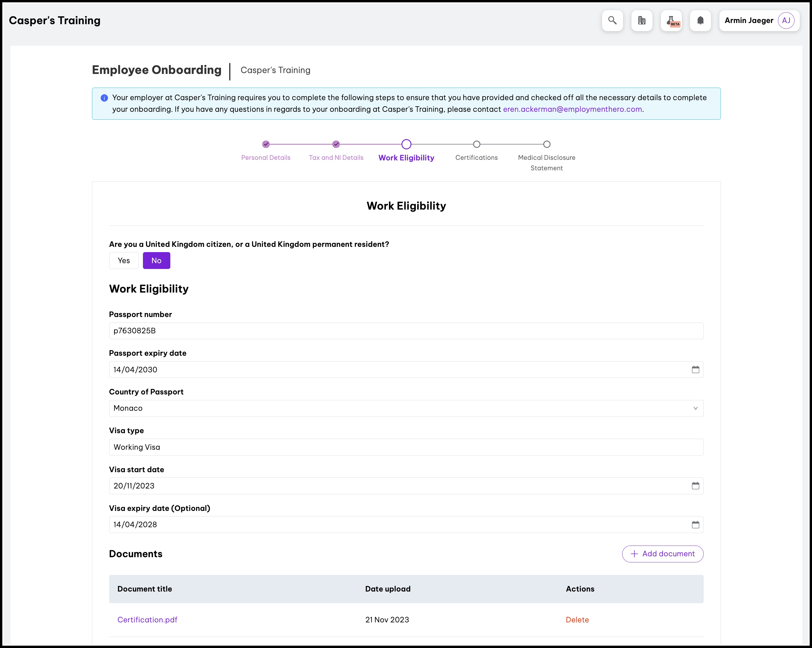
Task: Open the notifications bell
Action: pyautogui.click(x=700, y=20)
